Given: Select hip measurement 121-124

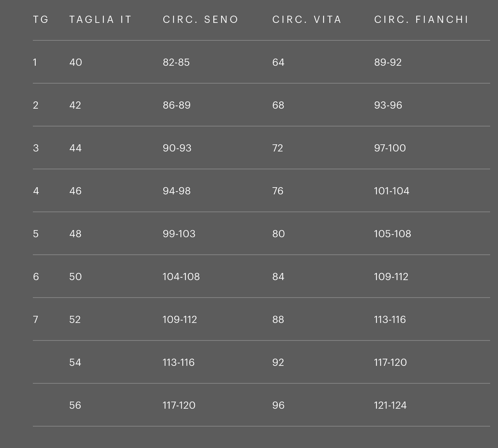Looking at the screenshot, I should click(390, 405).
